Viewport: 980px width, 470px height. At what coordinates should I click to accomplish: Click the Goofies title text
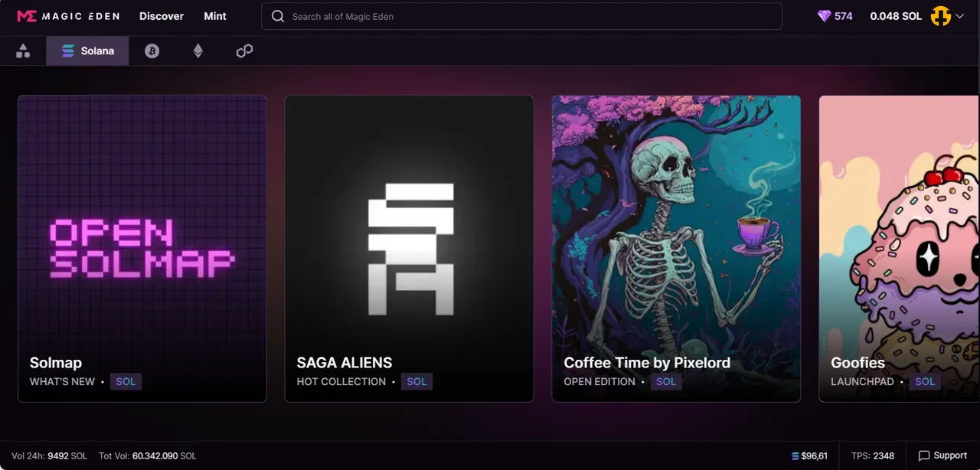pyautogui.click(x=857, y=363)
